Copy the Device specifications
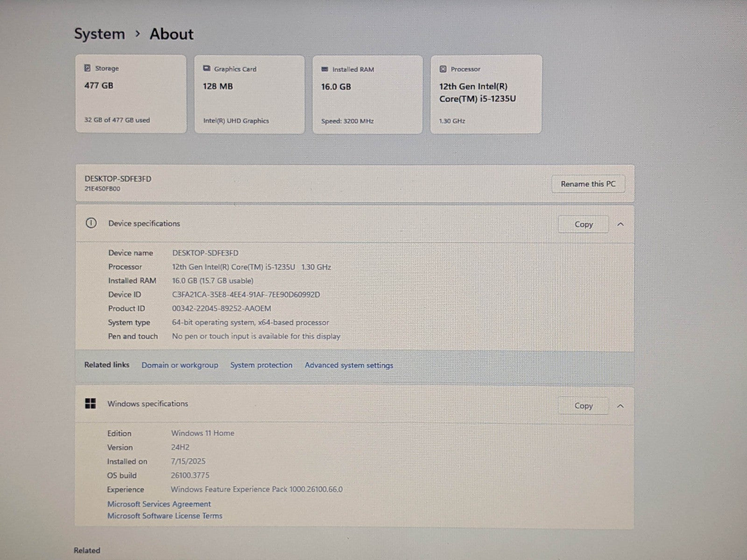Image resolution: width=747 pixels, height=560 pixels. (583, 224)
